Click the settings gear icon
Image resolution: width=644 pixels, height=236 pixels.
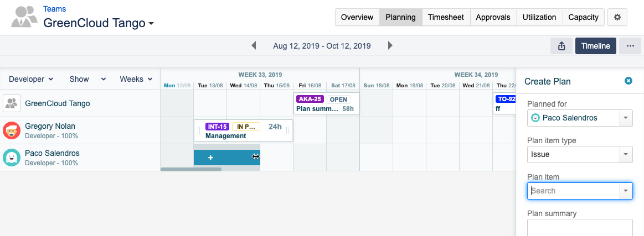[x=617, y=17]
